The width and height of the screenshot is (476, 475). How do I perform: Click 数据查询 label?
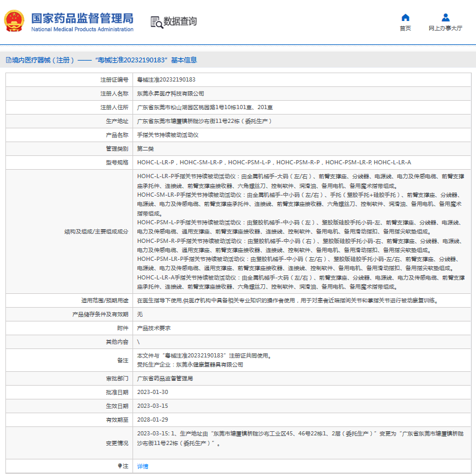pos(180,21)
